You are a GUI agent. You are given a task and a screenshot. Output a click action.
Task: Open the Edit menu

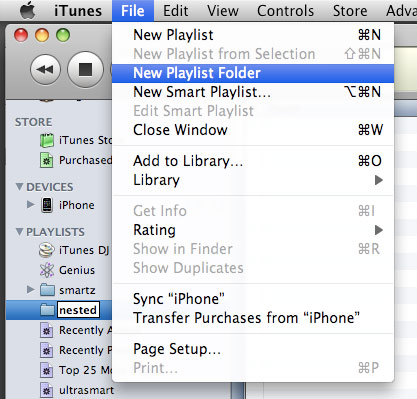click(x=176, y=11)
